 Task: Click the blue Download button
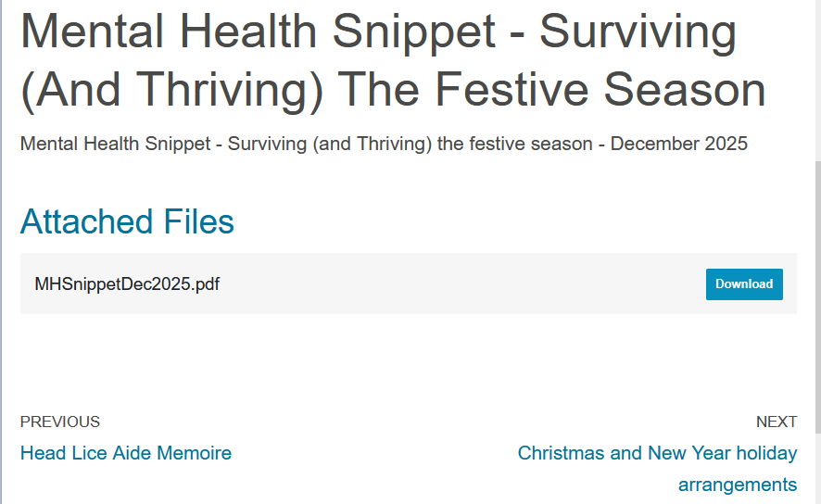(744, 284)
